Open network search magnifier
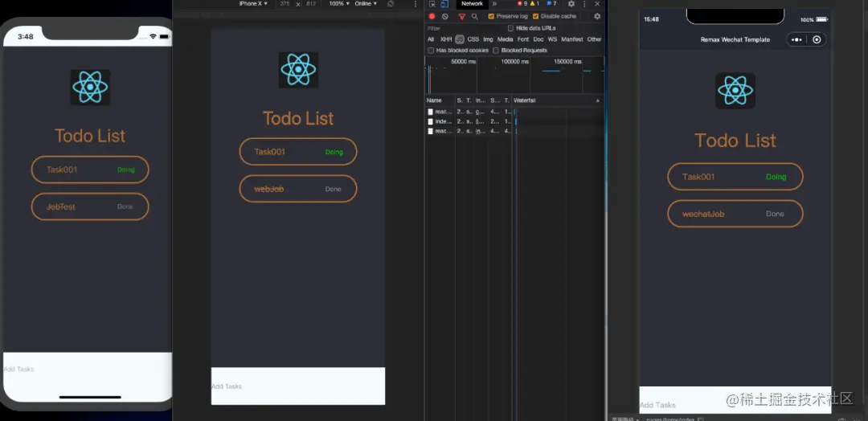 tap(474, 17)
